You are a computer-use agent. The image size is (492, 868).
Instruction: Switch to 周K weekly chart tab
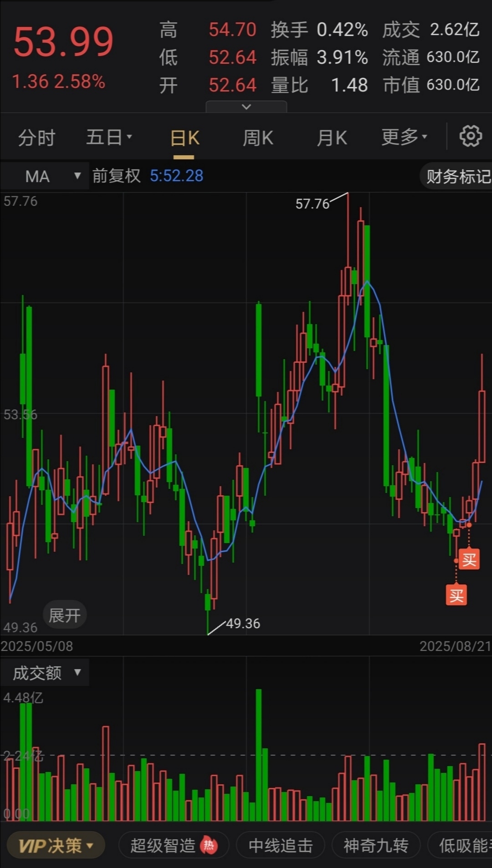point(258,138)
